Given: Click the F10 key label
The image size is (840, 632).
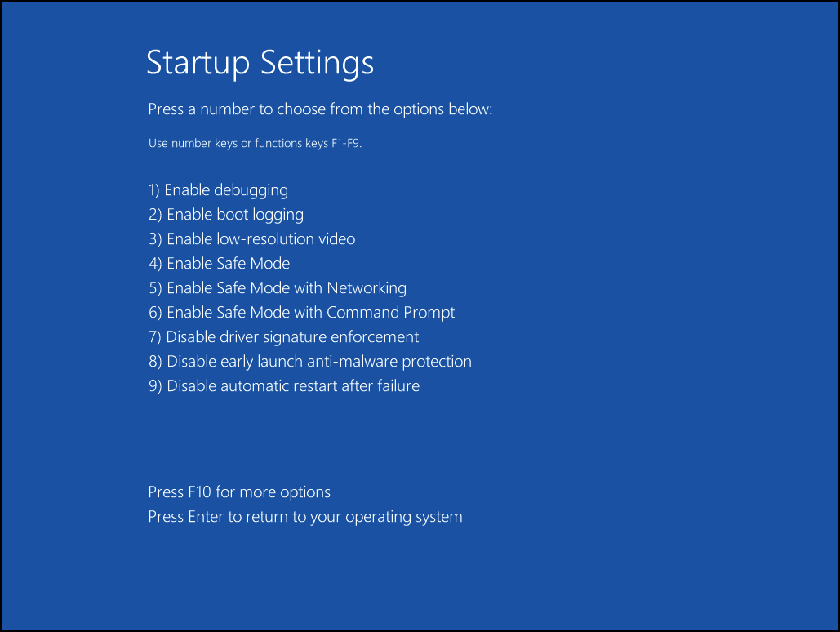Looking at the screenshot, I should click(x=200, y=492).
